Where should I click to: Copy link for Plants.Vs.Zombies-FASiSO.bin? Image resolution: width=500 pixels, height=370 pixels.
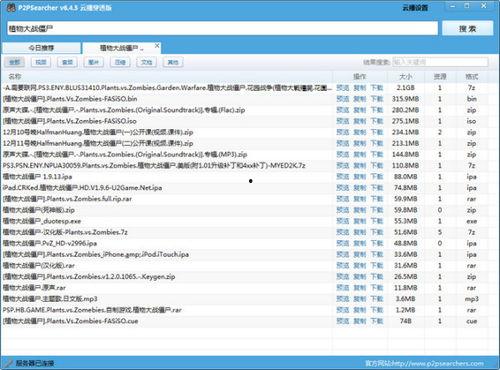(x=360, y=99)
